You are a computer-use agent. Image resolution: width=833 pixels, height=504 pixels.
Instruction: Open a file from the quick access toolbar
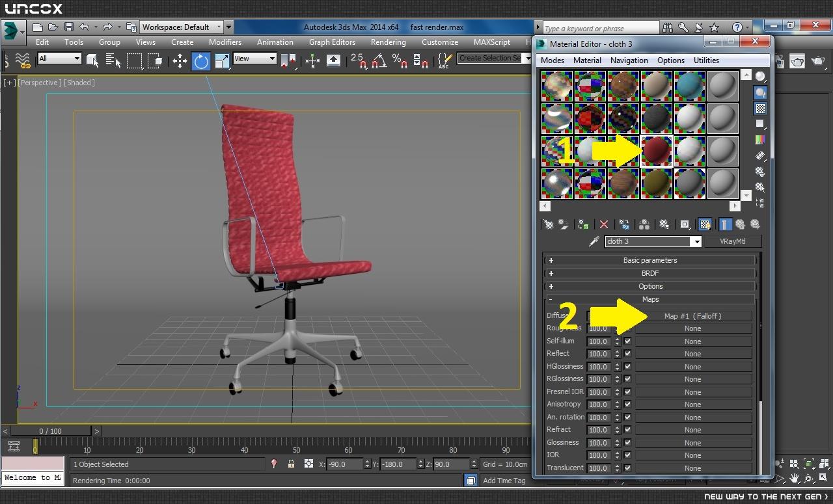coord(53,27)
